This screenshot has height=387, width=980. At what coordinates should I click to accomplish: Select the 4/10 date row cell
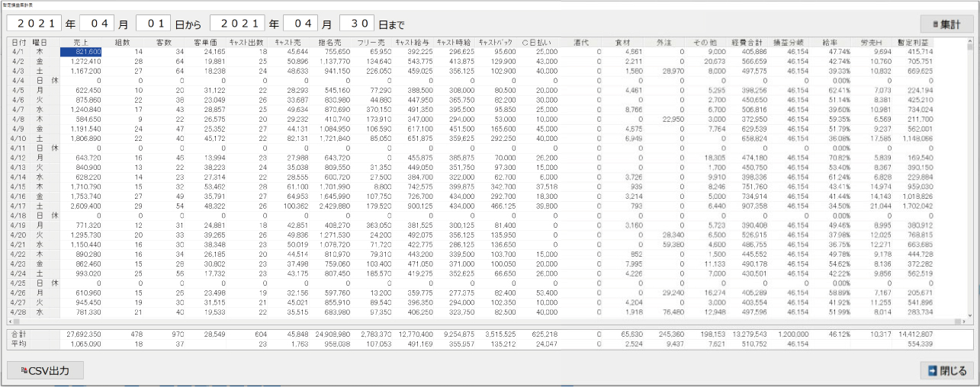click(x=18, y=139)
